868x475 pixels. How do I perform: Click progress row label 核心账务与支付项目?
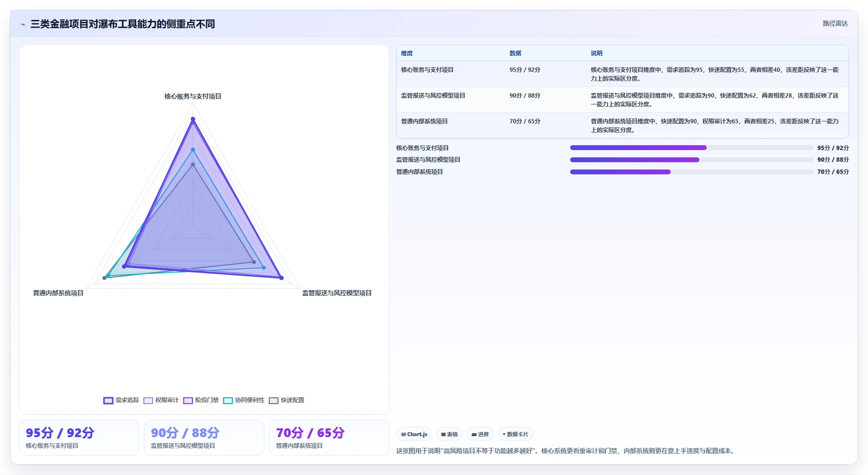[422, 148]
